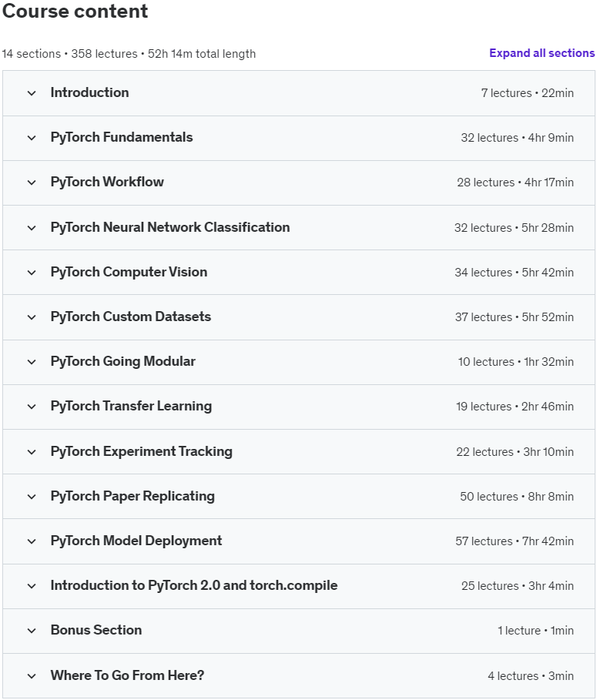Click the Expand all sections link
This screenshot has height=700, width=597.
(542, 53)
